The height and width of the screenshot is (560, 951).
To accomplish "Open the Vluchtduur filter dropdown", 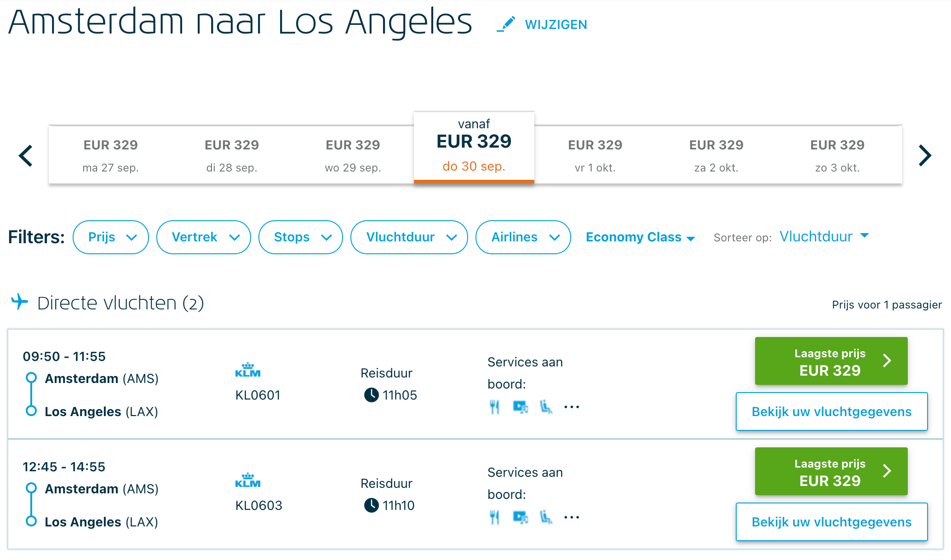I will [409, 237].
